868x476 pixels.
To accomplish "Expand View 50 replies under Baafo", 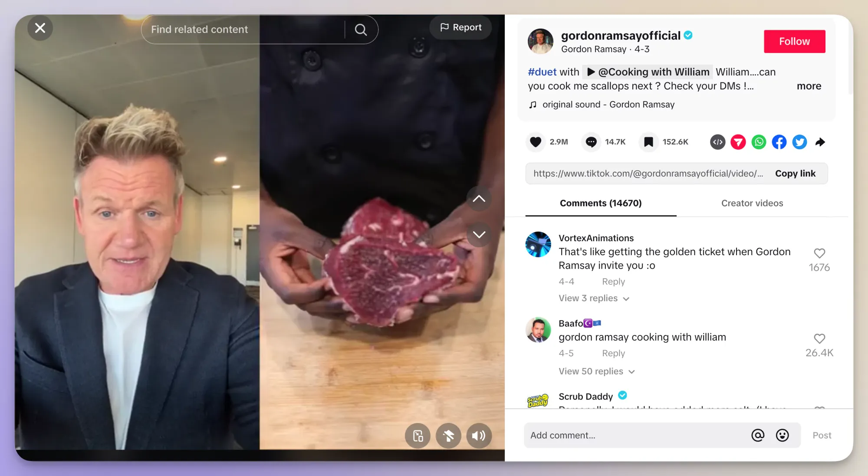I will pos(593,371).
